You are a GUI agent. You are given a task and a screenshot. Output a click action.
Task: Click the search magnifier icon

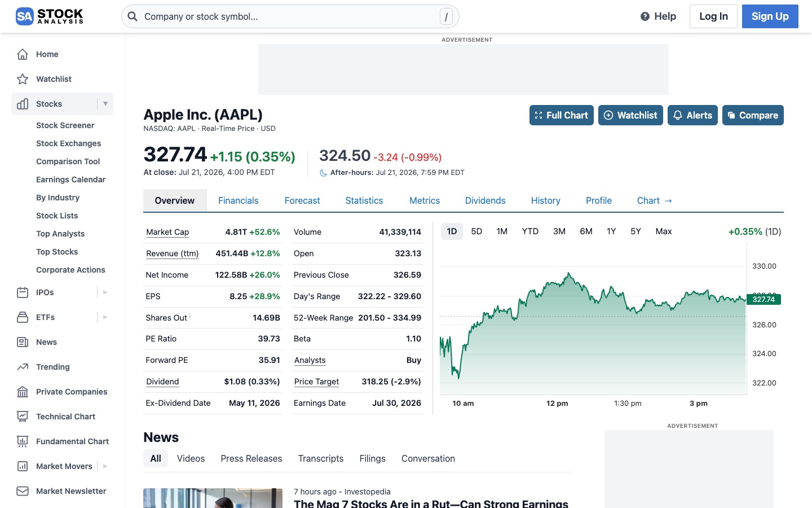(x=133, y=16)
